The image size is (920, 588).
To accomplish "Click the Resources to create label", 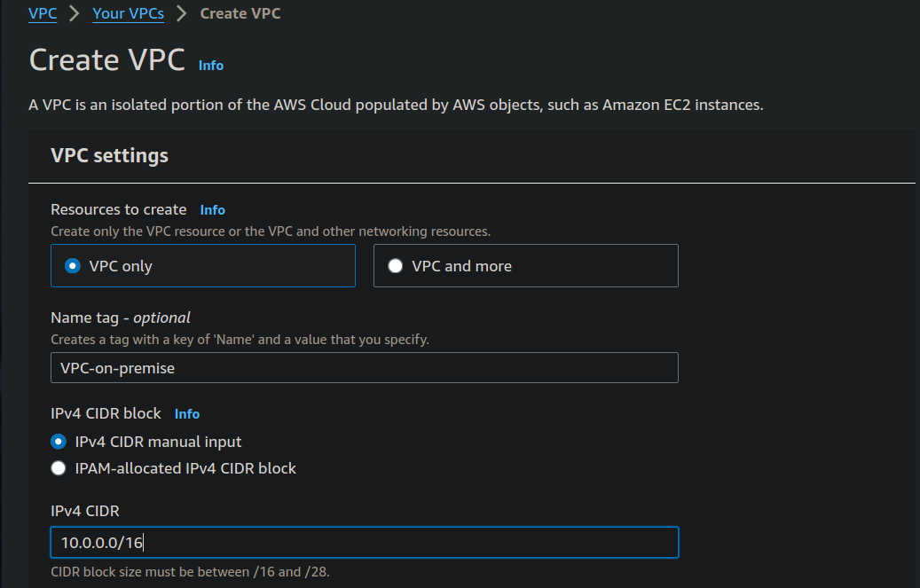I will (119, 210).
